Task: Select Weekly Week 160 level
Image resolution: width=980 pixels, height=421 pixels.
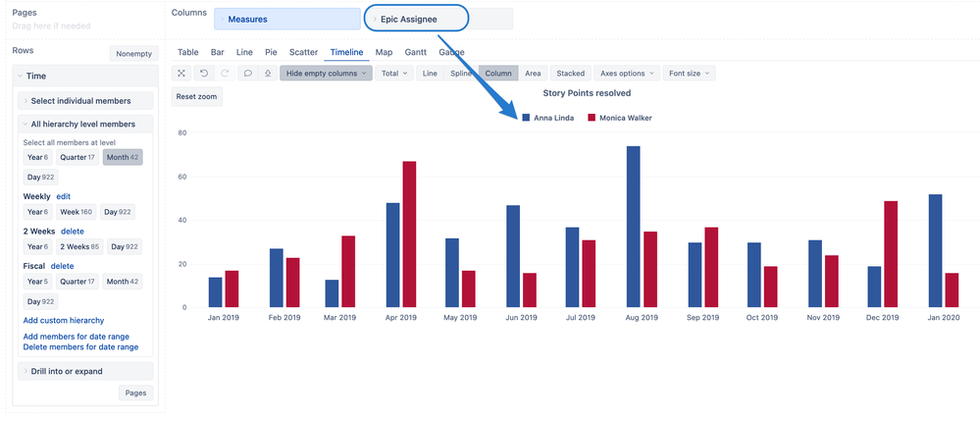Action: point(77,212)
